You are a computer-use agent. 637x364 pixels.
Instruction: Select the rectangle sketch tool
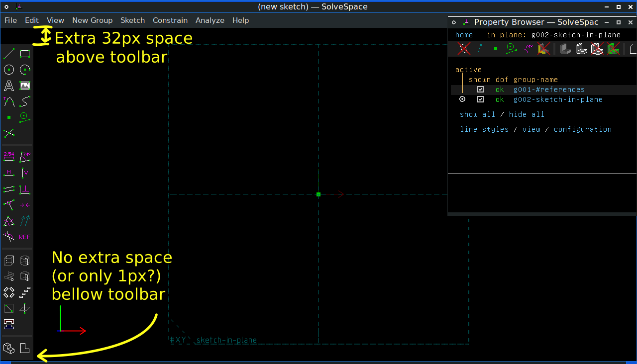tap(24, 53)
